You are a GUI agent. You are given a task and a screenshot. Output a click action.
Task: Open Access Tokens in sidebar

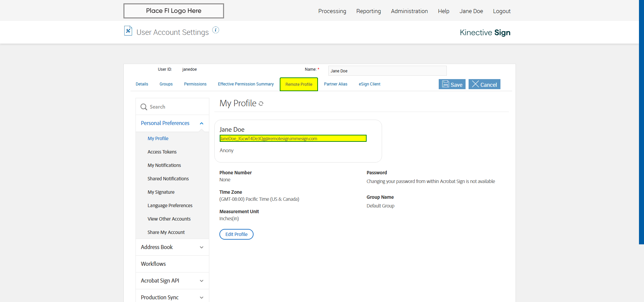click(x=162, y=152)
